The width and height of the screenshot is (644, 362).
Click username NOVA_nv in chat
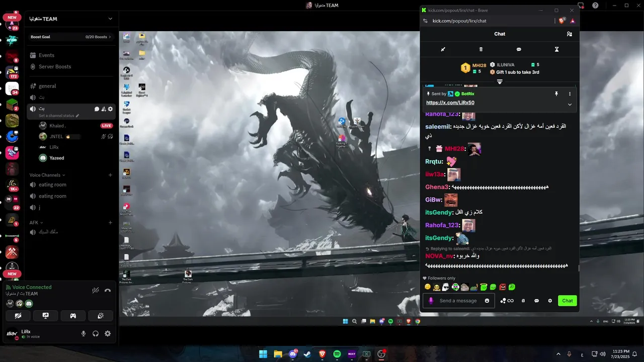click(x=439, y=256)
